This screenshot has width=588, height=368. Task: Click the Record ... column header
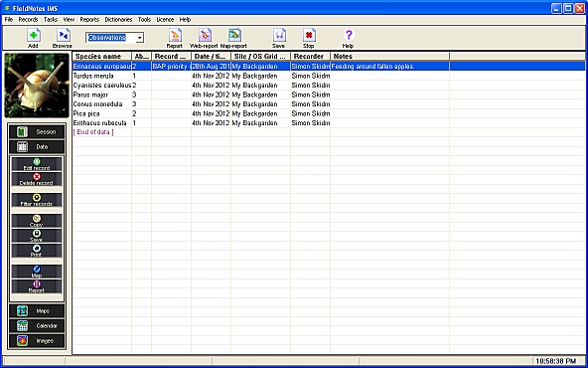(x=172, y=57)
